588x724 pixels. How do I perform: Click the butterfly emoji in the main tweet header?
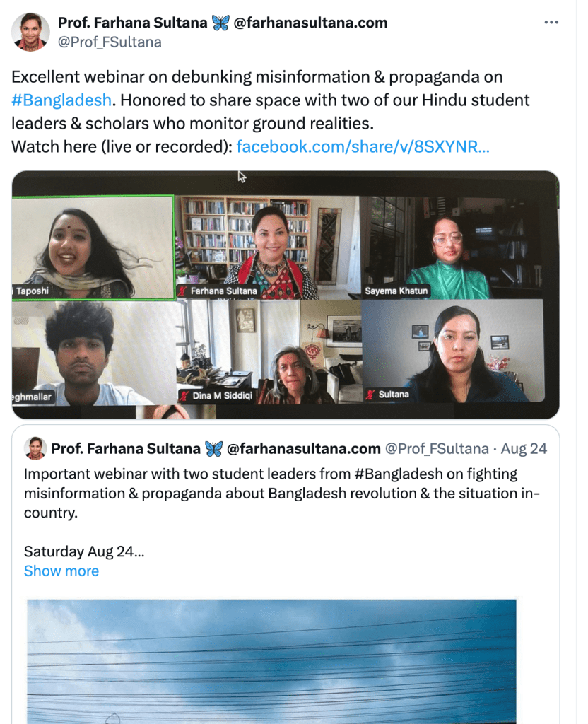click(220, 23)
